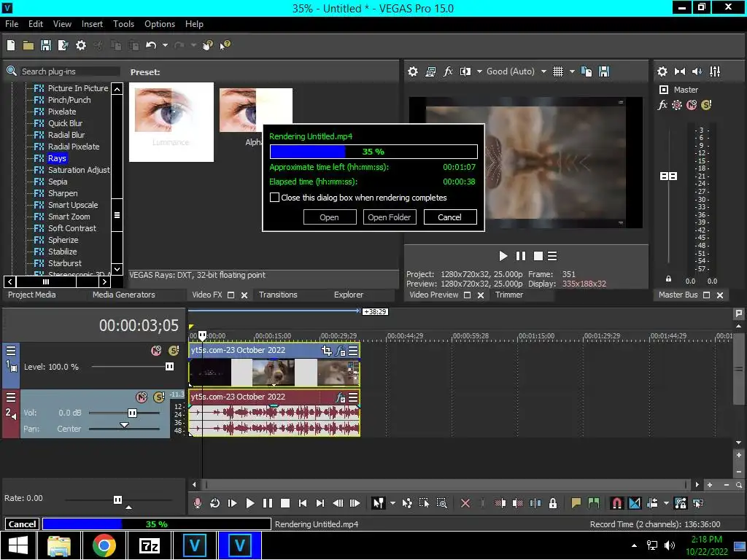Open the video clip event hamburger menu
This screenshot has height=560, width=747.
coord(353,351)
